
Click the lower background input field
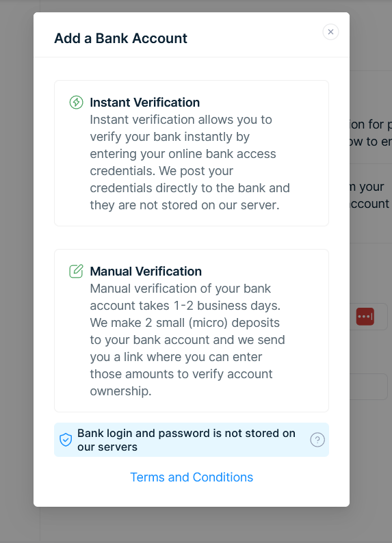[369, 387]
